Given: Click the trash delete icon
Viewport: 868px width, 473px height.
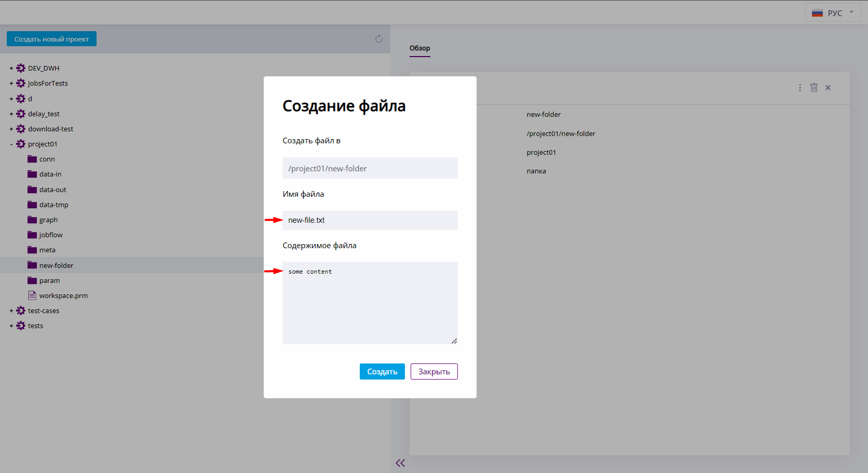Looking at the screenshot, I should 814,88.
